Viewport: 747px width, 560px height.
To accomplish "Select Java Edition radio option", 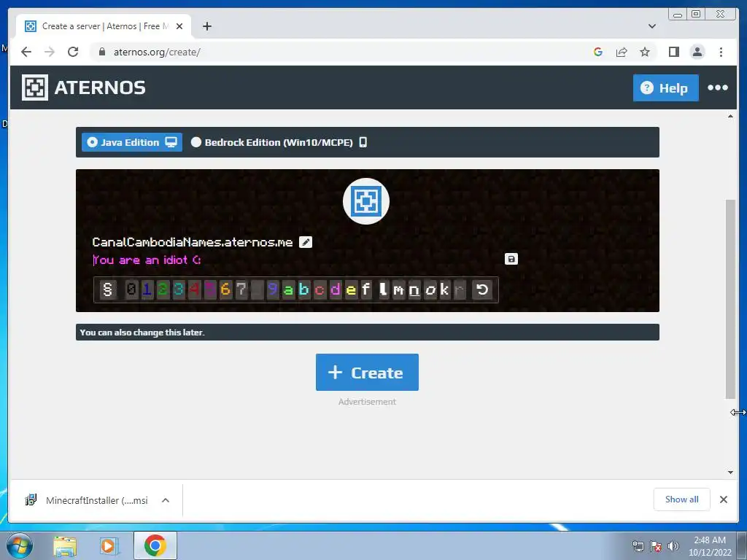I will click(x=132, y=142).
